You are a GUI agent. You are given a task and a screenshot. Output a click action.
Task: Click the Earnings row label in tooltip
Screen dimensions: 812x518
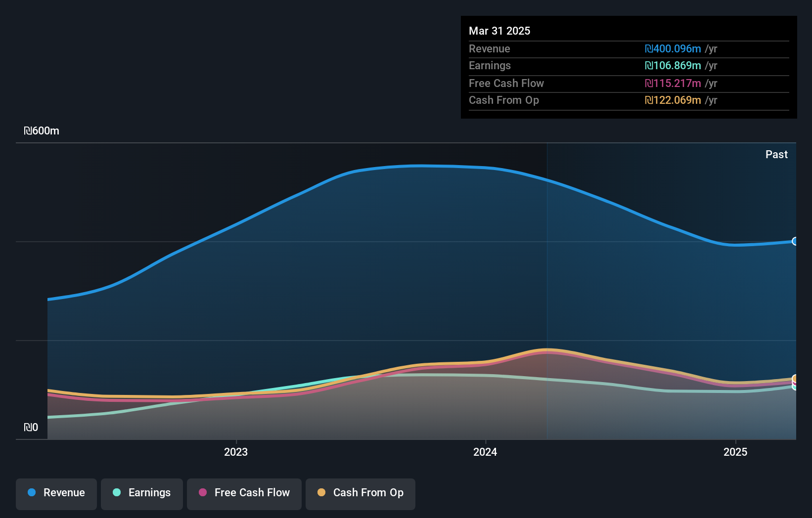pyautogui.click(x=490, y=65)
